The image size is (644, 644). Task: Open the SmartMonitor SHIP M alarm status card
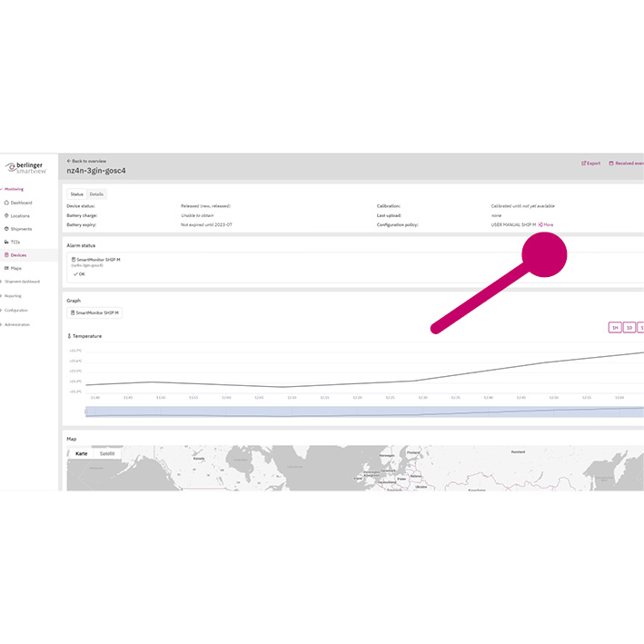click(353, 267)
